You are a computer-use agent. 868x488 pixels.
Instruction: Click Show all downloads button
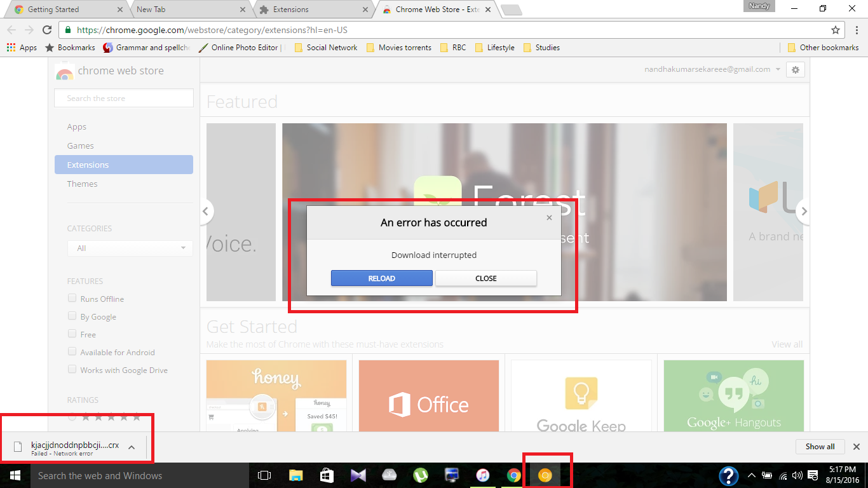(820, 447)
